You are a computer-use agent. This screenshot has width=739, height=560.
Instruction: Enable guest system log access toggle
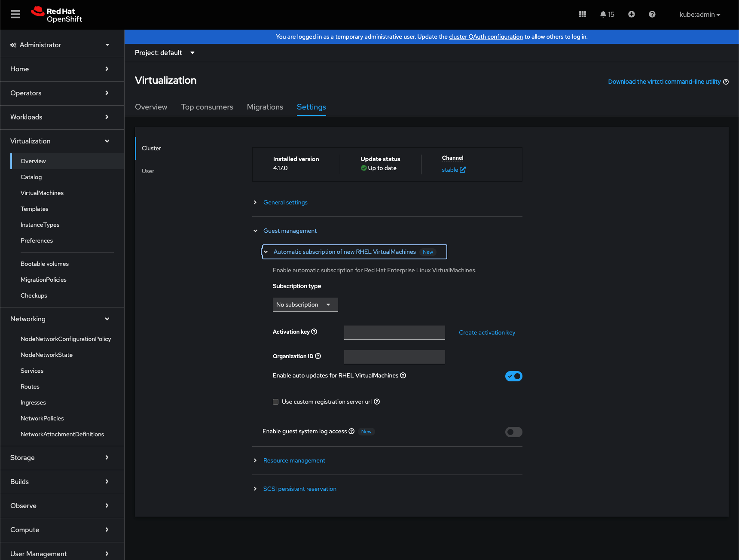point(513,432)
